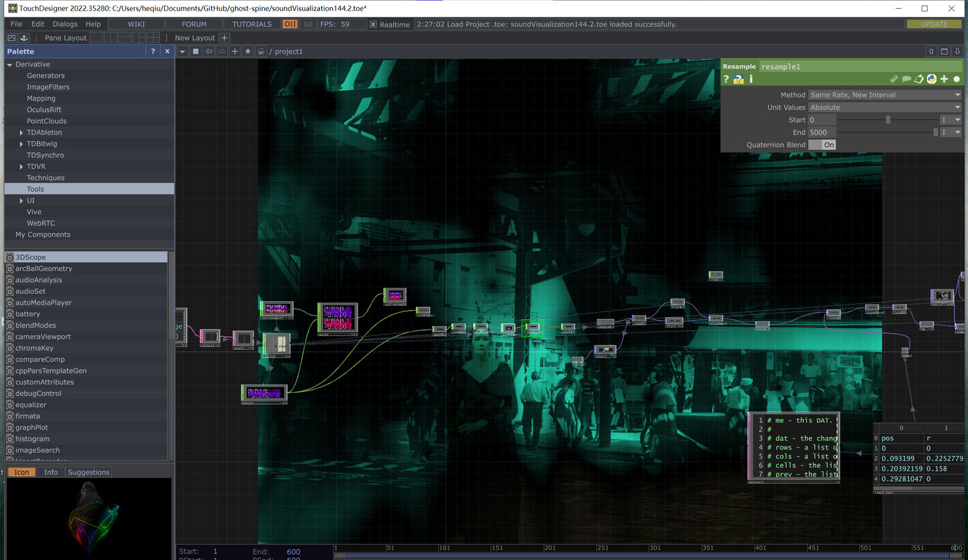
Task: Click the star bookmark icon in network toolbar
Action: coord(248,51)
